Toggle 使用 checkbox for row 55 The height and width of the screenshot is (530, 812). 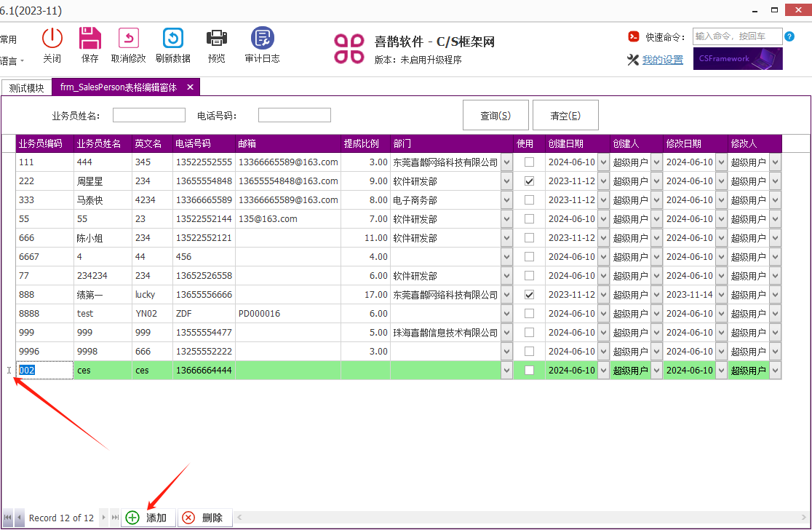[x=529, y=218]
